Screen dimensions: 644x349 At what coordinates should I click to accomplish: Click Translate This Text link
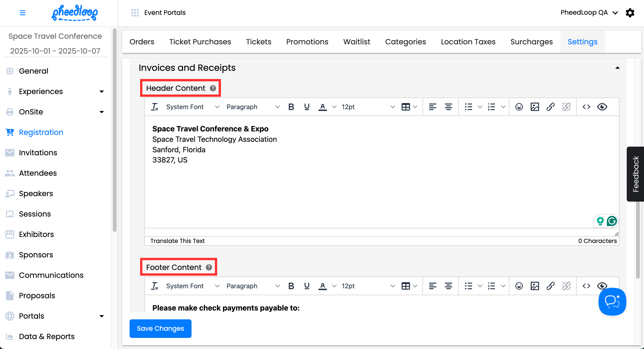(x=177, y=241)
